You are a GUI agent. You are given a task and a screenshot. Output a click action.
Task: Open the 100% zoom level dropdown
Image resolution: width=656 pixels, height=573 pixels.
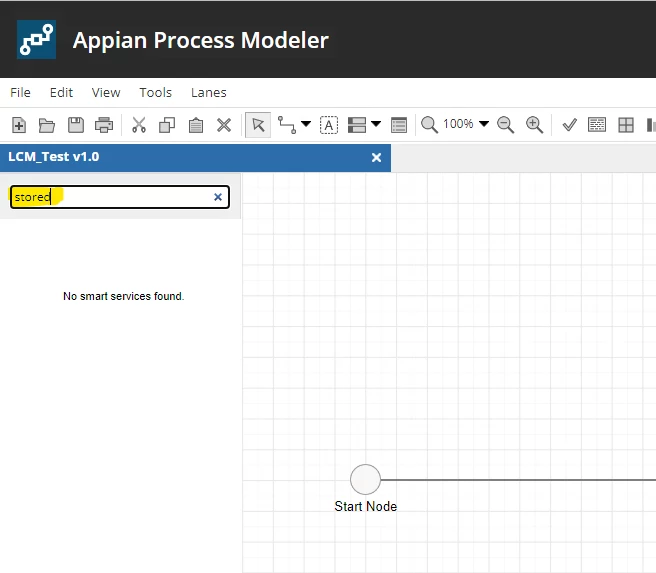(x=466, y=124)
